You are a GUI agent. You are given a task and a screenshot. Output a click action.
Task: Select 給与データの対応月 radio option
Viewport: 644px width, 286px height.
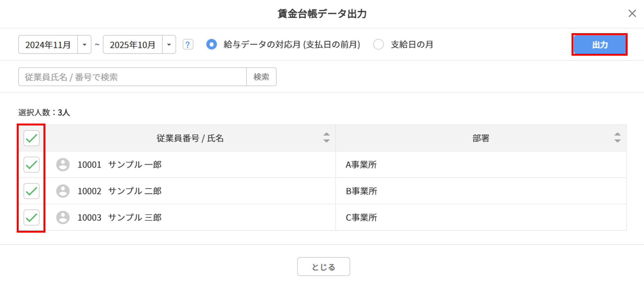[212, 44]
